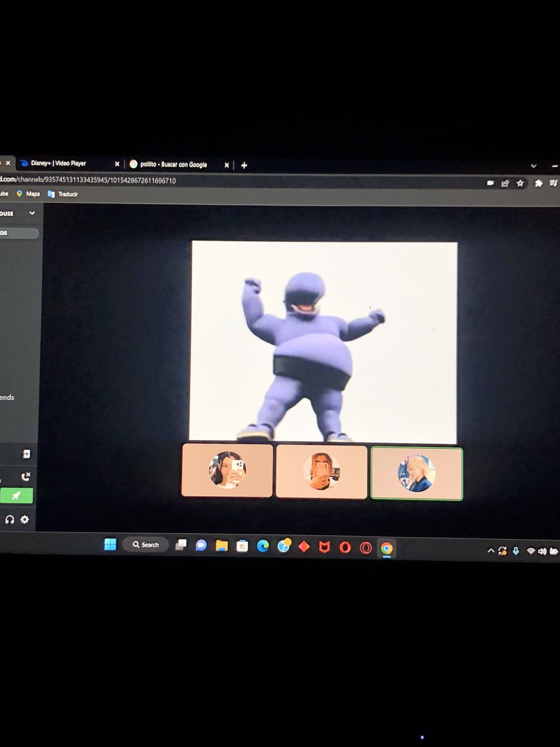
Task: Open the red diamond app on taskbar
Action: 304,547
